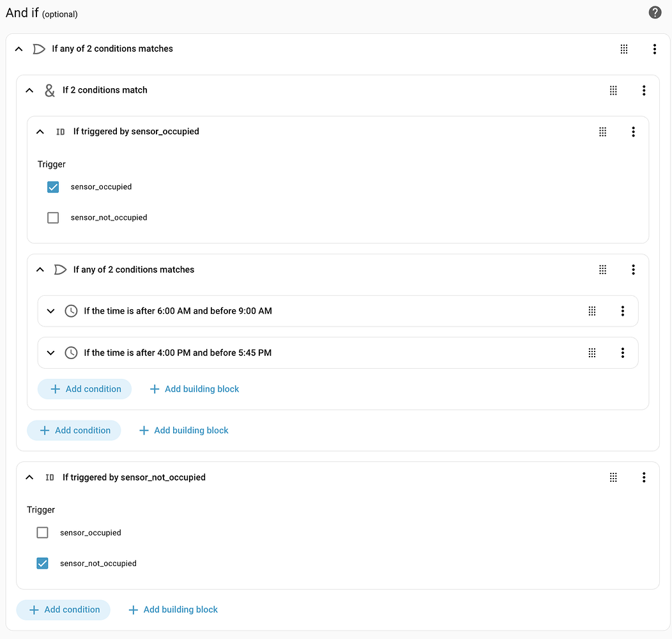Open options menu for 'If triggered by sensor_occupied'
Screen dimensions: 672x639
coord(633,132)
